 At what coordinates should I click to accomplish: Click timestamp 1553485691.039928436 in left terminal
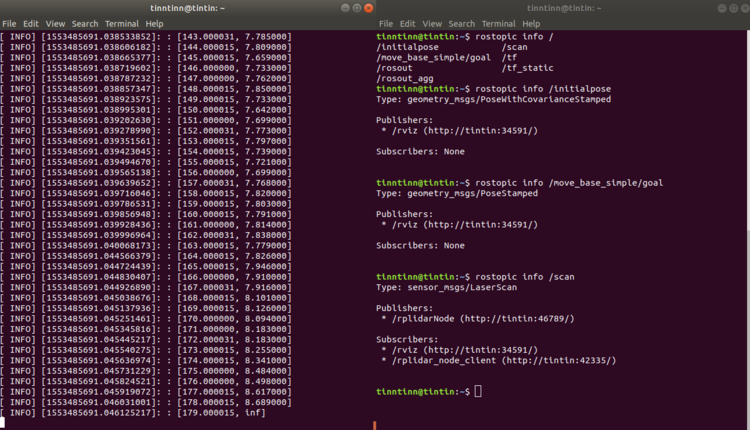click(x=99, y=224)
